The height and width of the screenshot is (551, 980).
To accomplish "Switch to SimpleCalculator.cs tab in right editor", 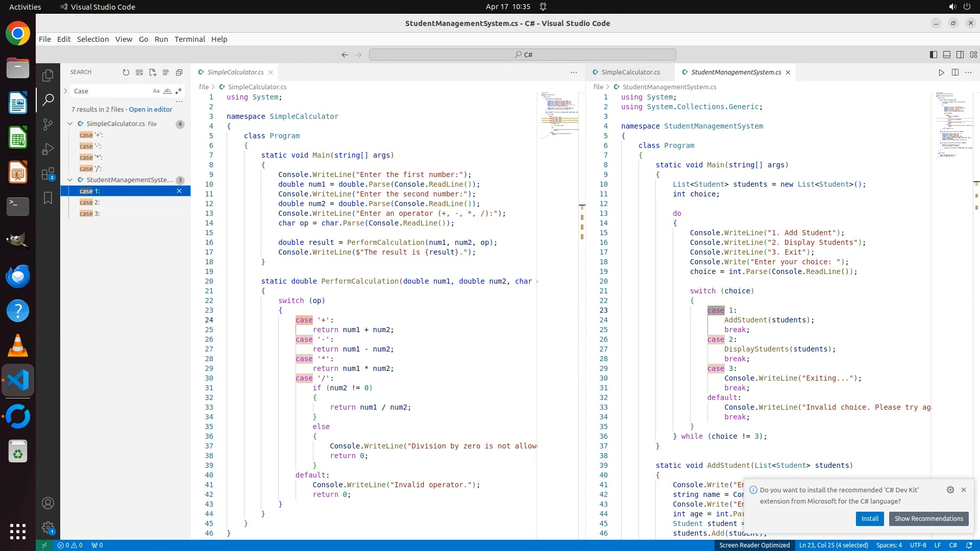I will point(630,72).
